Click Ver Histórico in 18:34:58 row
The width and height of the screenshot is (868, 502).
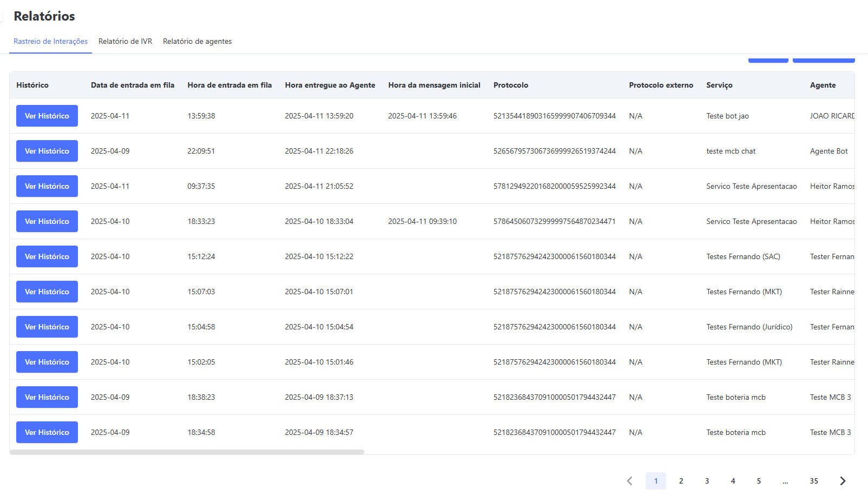tap(47, 432)
